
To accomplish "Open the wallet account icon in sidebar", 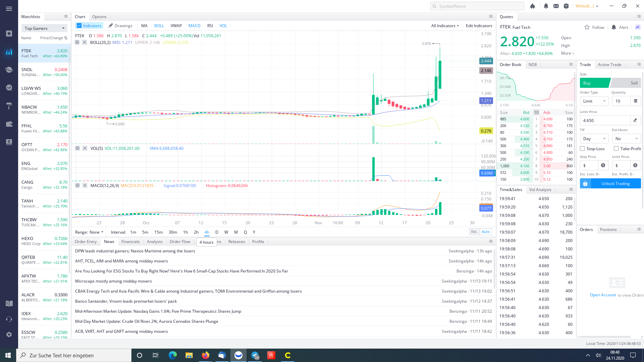I will (9, 124).
